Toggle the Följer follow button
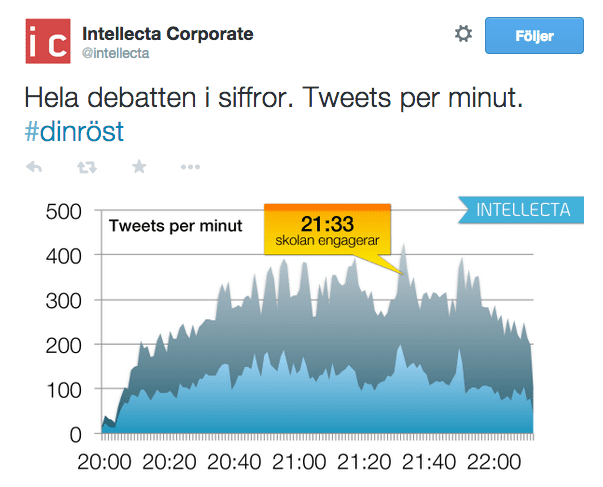The width and height of the screenshot is (603, 487). click(534, 36)
